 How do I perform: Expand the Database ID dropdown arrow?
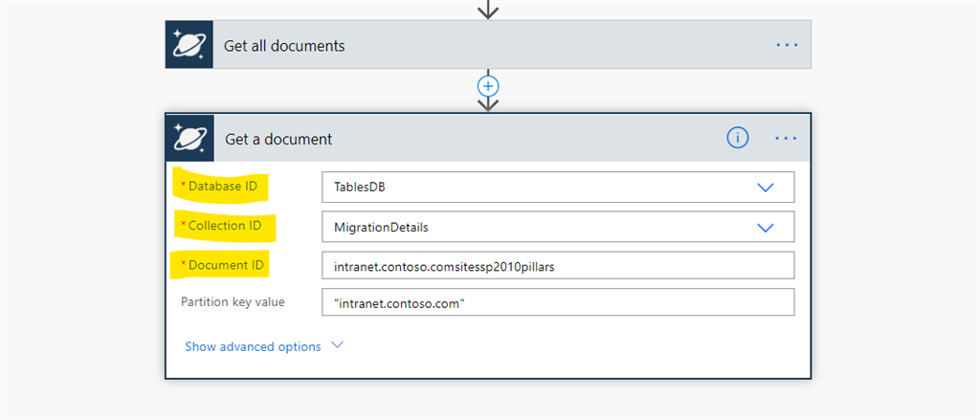[x=766, y=188]
